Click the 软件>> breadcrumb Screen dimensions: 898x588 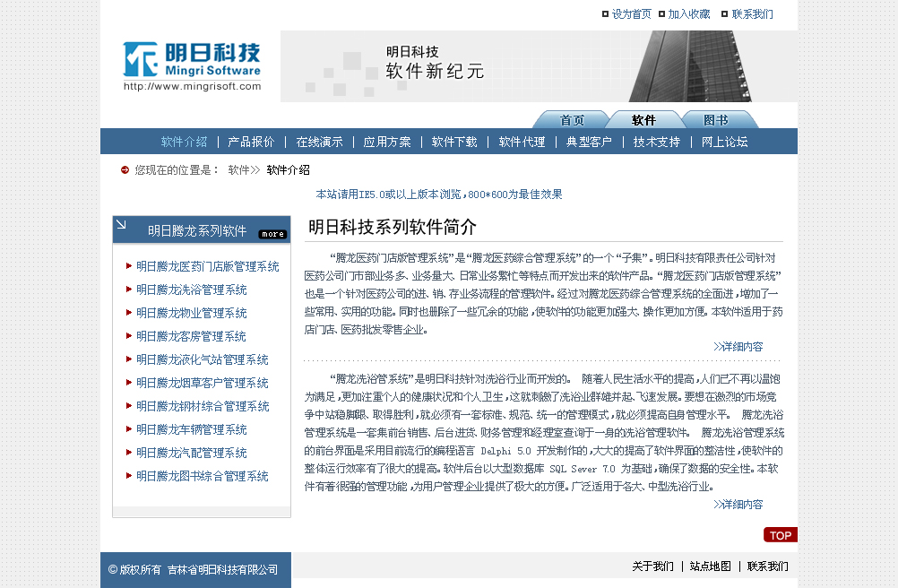coord(244,170)
